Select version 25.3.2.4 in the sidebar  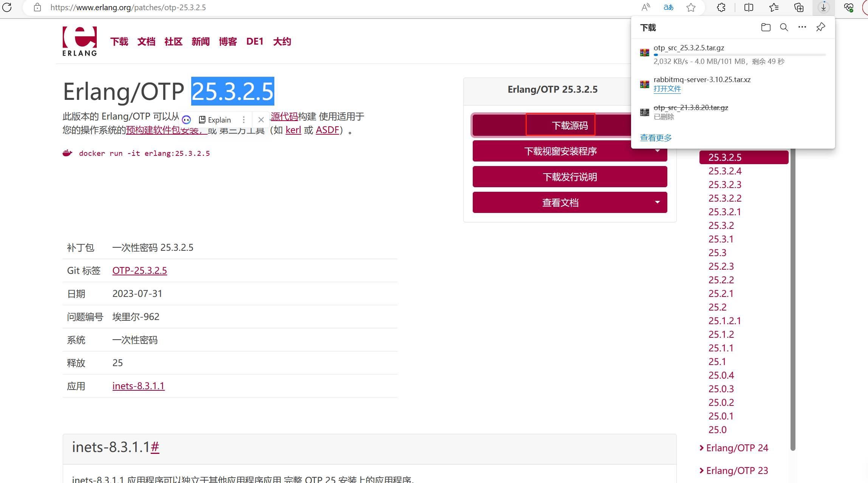click(x=724, y=171)
